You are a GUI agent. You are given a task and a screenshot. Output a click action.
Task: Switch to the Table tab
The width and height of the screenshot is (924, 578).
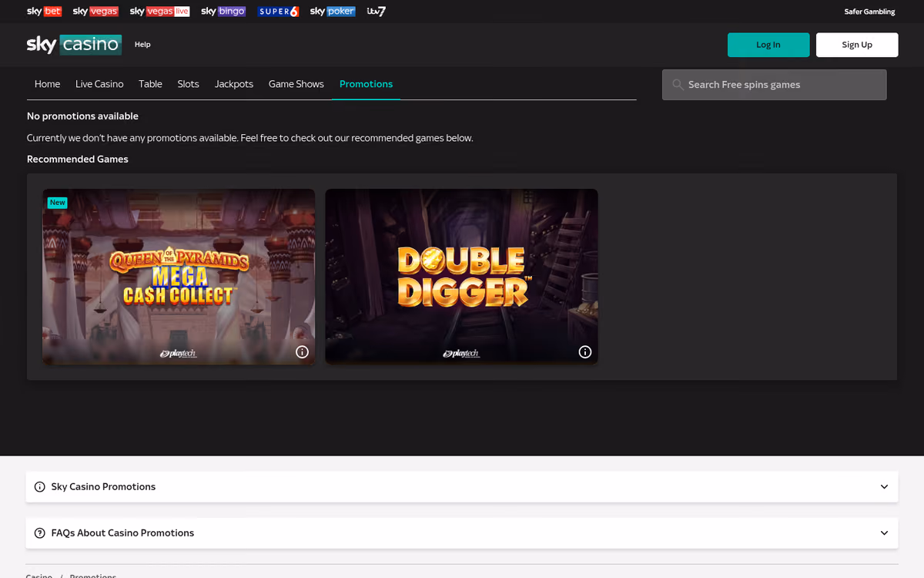[150, 84]
